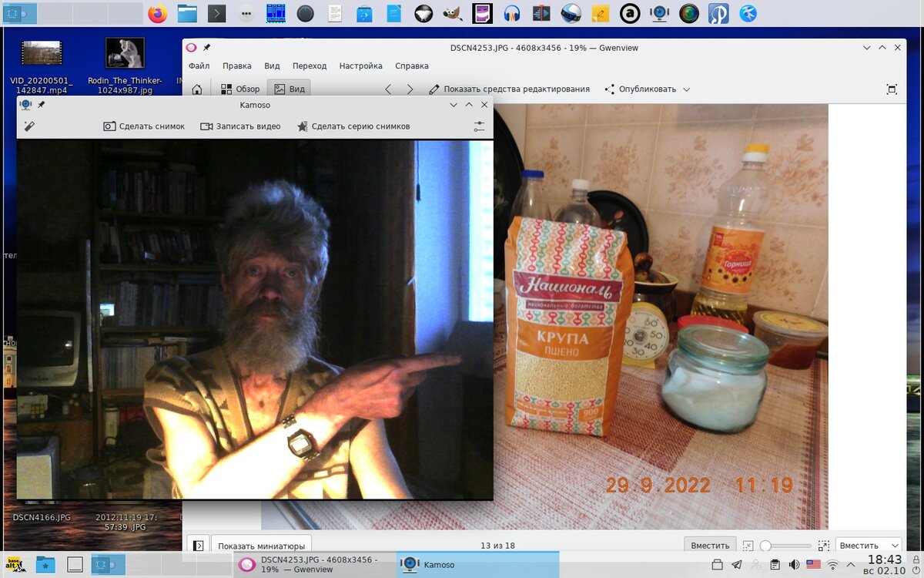924x578 pixels.
Task: Open headphones audio app in top panel
Action: coord(512,13)
